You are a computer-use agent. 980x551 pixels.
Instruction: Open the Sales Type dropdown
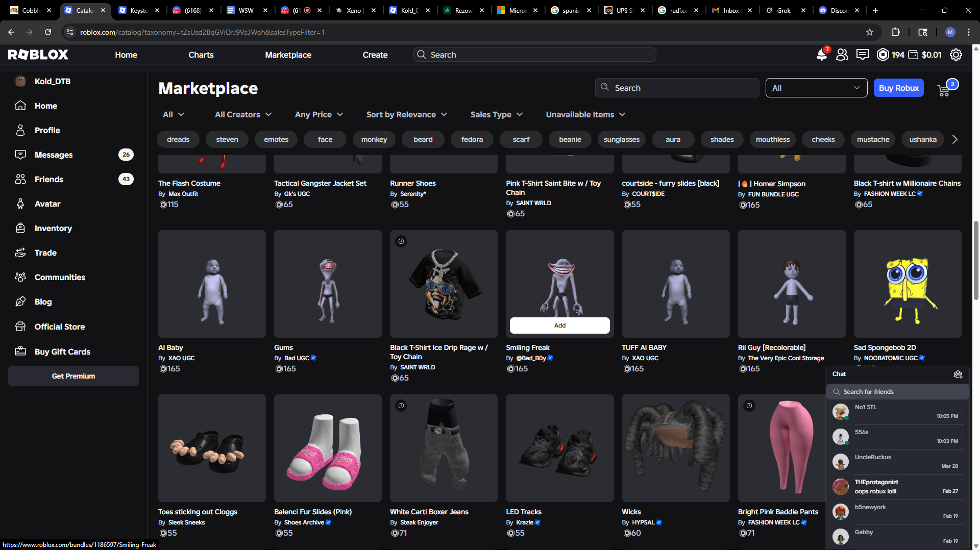click(x=497, y=115)
